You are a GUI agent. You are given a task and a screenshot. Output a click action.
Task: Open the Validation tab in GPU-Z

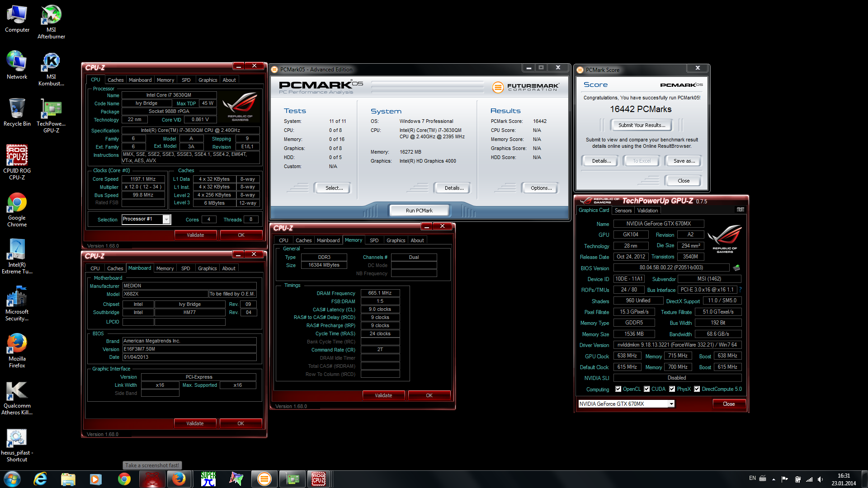[647, 211]
